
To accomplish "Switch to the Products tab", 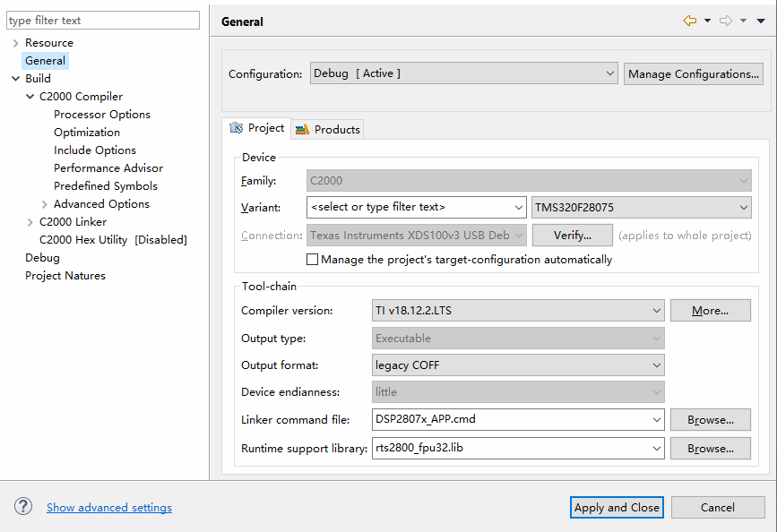I will [328, 130].
